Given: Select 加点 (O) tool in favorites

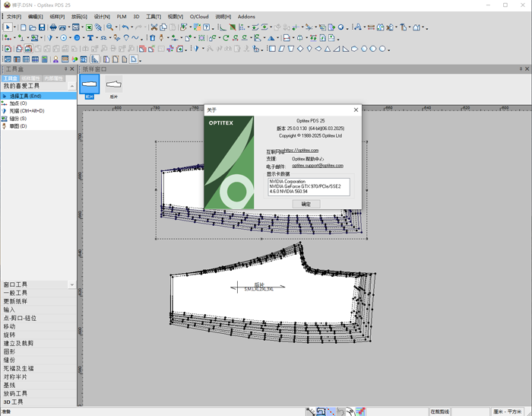Looking at the screenshot, I should pyautogui.click(x=38, y=103).
